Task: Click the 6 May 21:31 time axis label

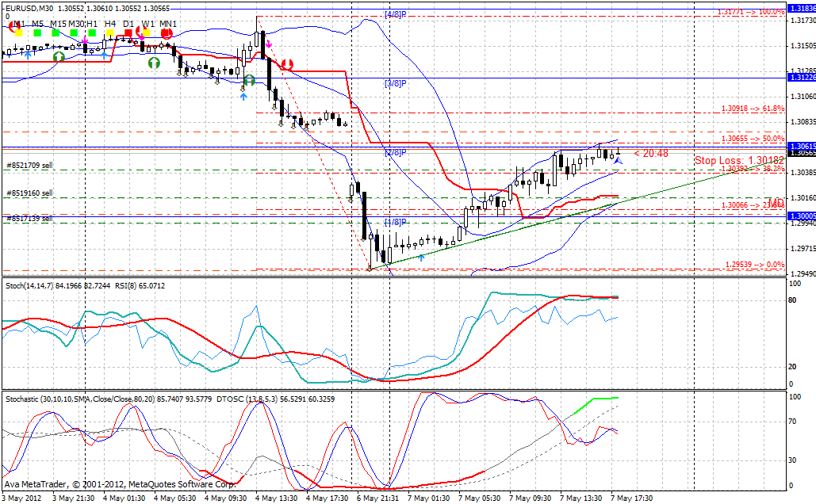Action: coord(377,498)
